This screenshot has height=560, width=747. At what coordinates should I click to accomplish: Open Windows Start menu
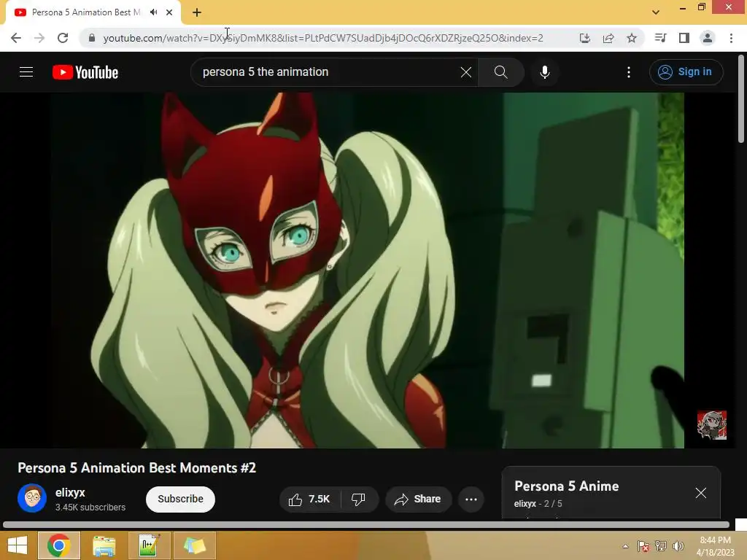coord(18,545)
